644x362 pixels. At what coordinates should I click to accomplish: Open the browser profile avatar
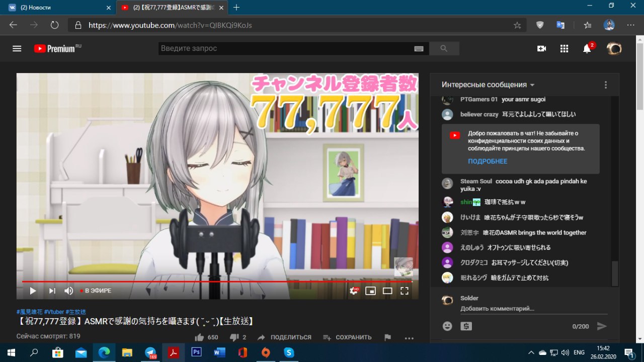coord(609,25)
